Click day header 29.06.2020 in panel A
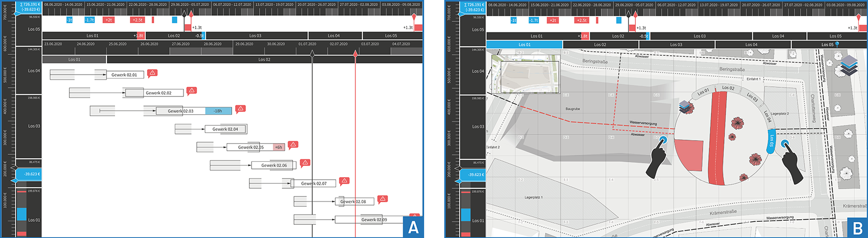Viewport: 868px width, 238px height. click(244, 44)
